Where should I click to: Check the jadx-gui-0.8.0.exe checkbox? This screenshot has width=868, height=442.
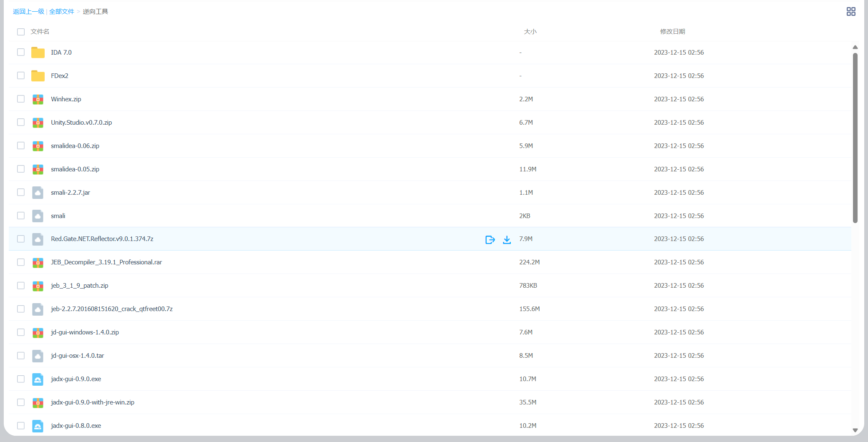pyautogui.click(x=21, y=426)
